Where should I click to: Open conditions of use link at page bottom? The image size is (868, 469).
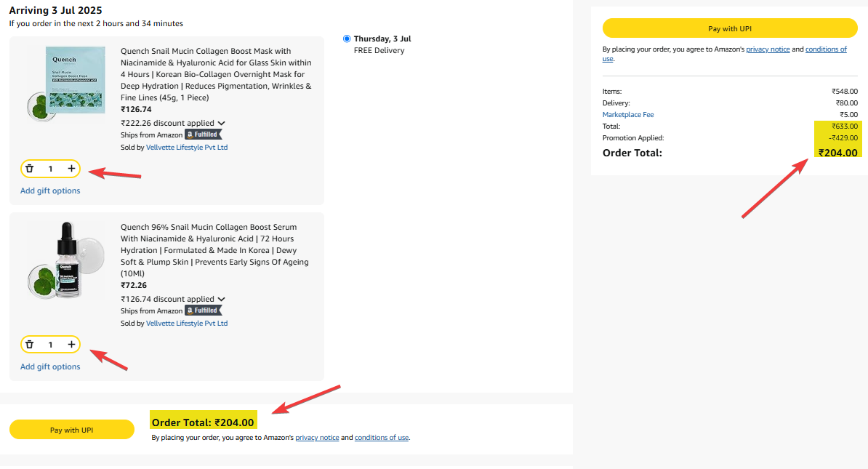point(382,438)
